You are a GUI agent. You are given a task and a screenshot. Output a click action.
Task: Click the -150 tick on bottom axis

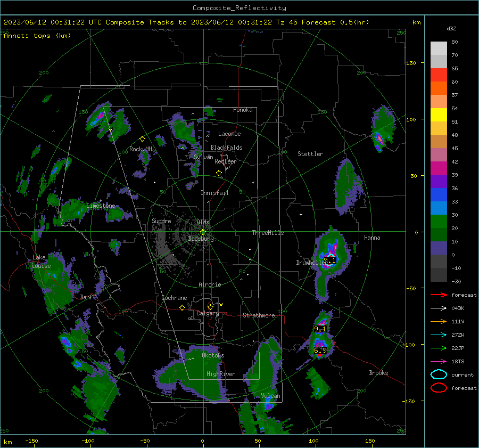(31, 441)
